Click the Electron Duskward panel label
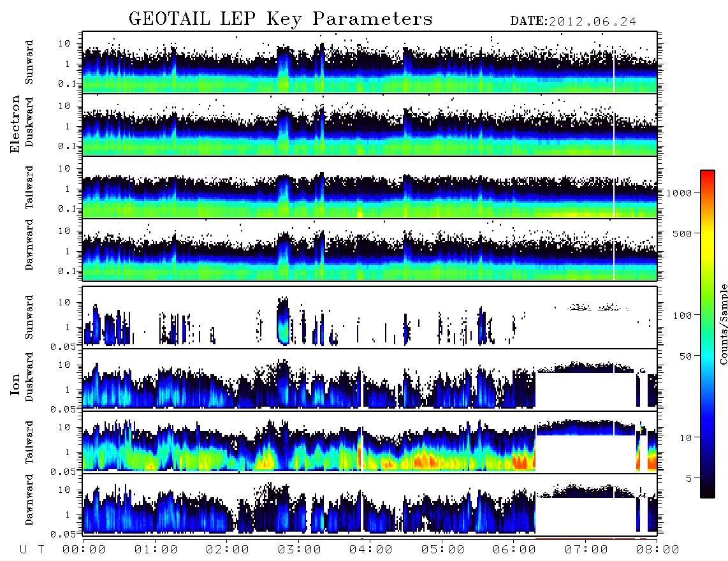The height and width of the screenshot is (561, 728). tap(29, 122)
